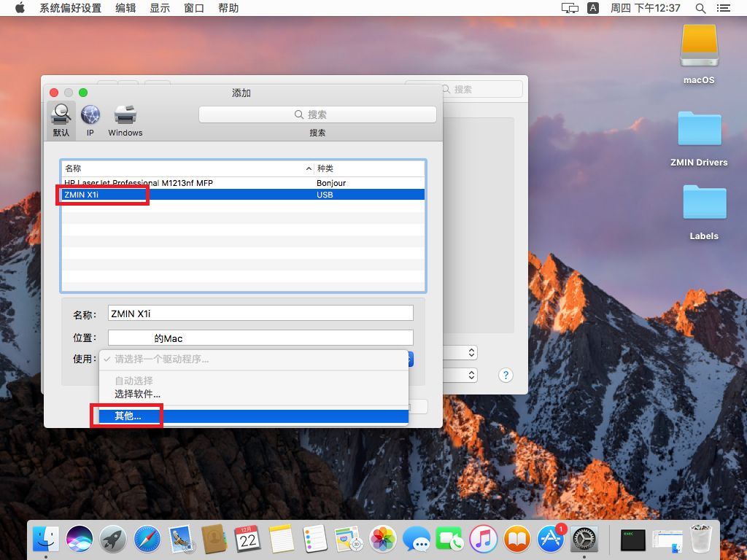
Task: Click the exec terminal file in the Dock
Action: pyautogui.click(x=633, y=540)
